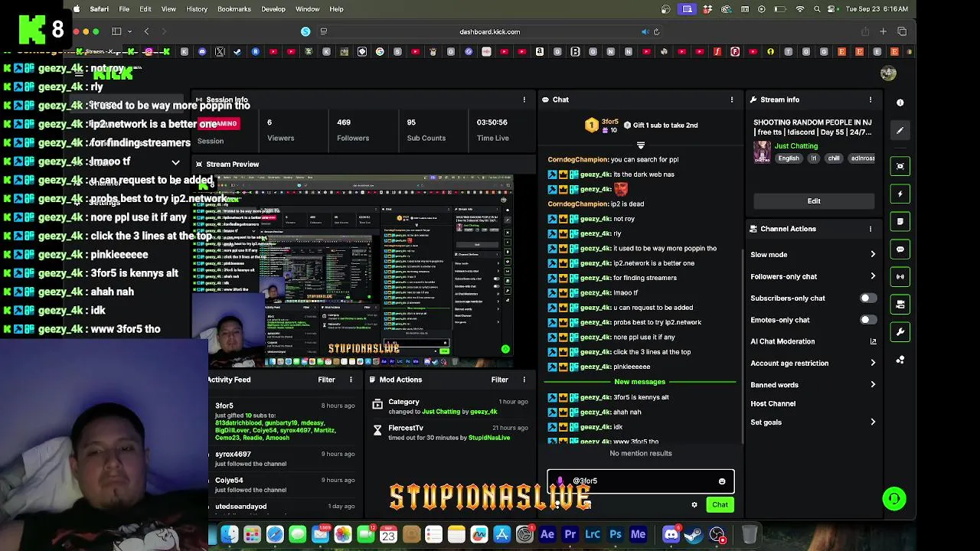Send message with green Chat button

(x=720, y=505)
